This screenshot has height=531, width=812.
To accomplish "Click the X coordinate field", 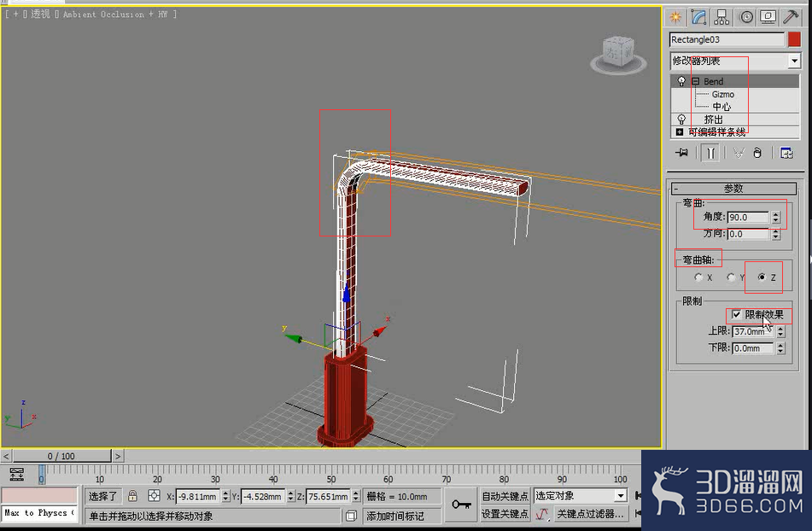I will (198, 496).
